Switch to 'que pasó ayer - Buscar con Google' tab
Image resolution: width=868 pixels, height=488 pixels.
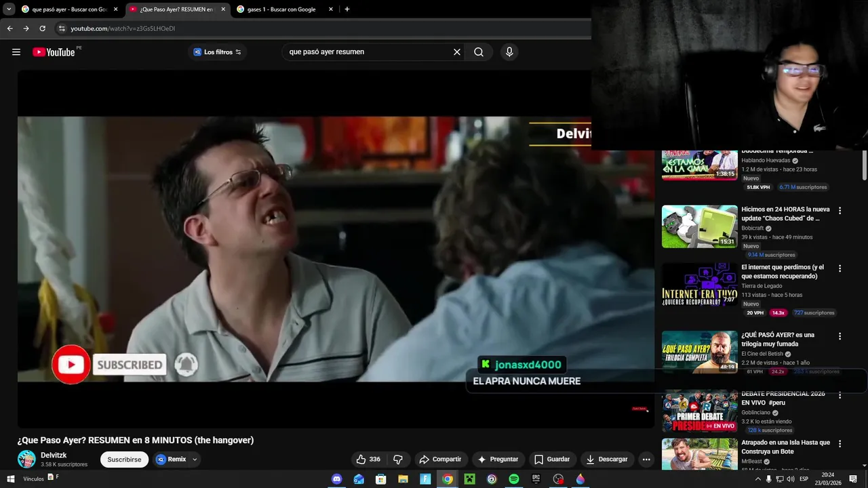(69, 9)
